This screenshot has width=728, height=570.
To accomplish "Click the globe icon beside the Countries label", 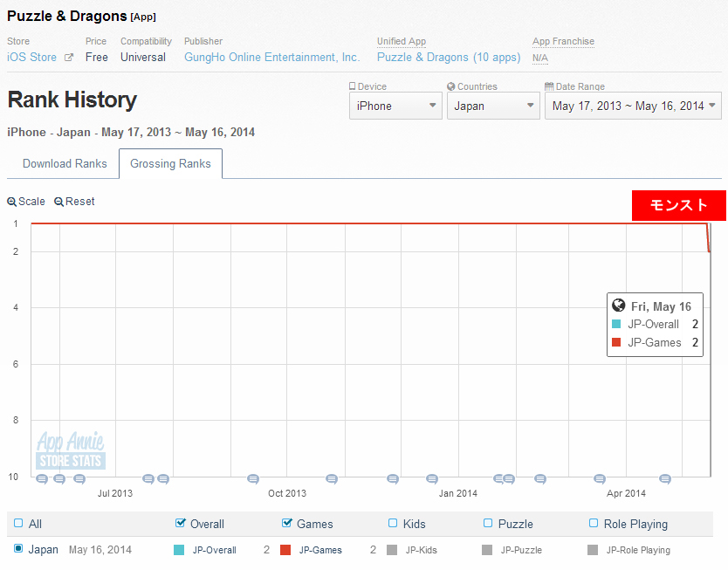I will [x=450, y=86].
